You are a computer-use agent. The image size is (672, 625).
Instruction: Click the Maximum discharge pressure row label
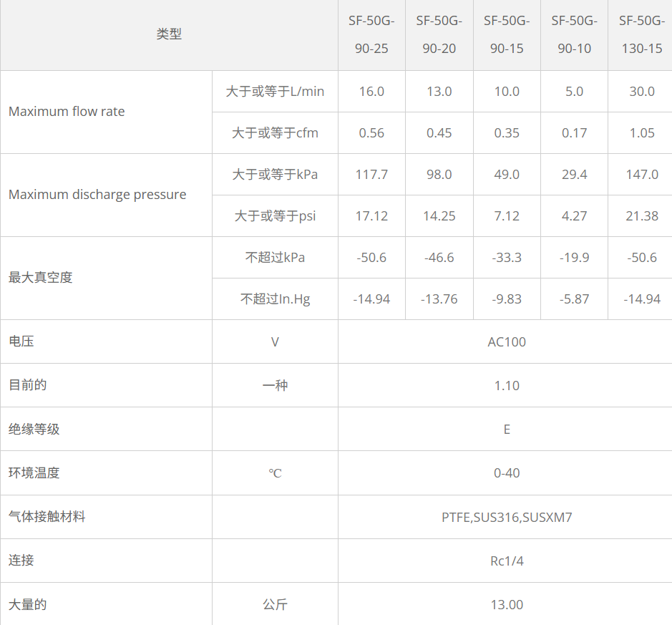coord(97,194)
